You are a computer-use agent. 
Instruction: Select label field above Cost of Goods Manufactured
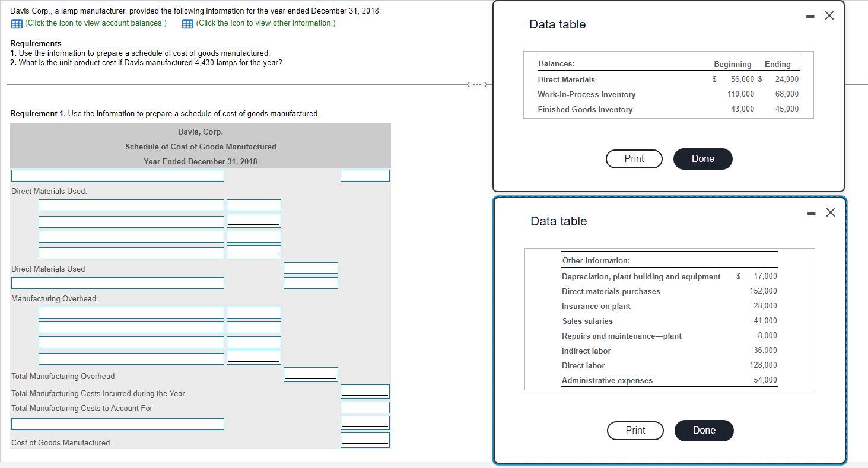[x=117, y=424]
